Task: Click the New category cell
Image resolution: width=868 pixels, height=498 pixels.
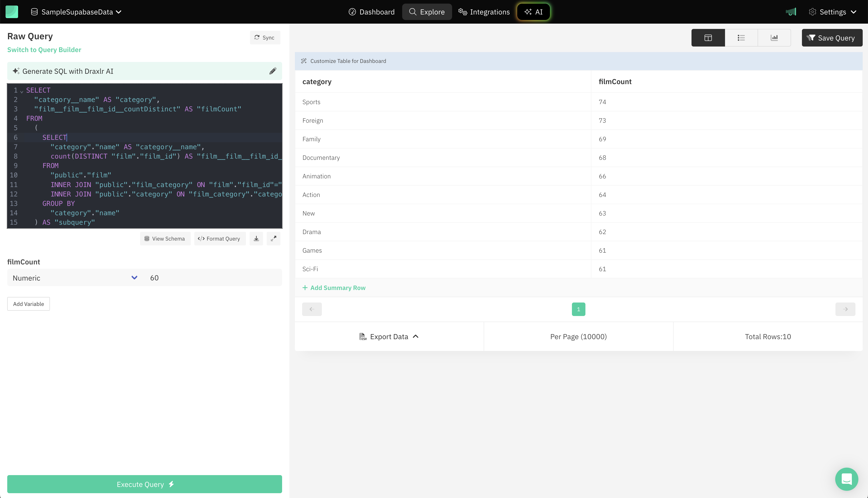Action: [443, 213]
